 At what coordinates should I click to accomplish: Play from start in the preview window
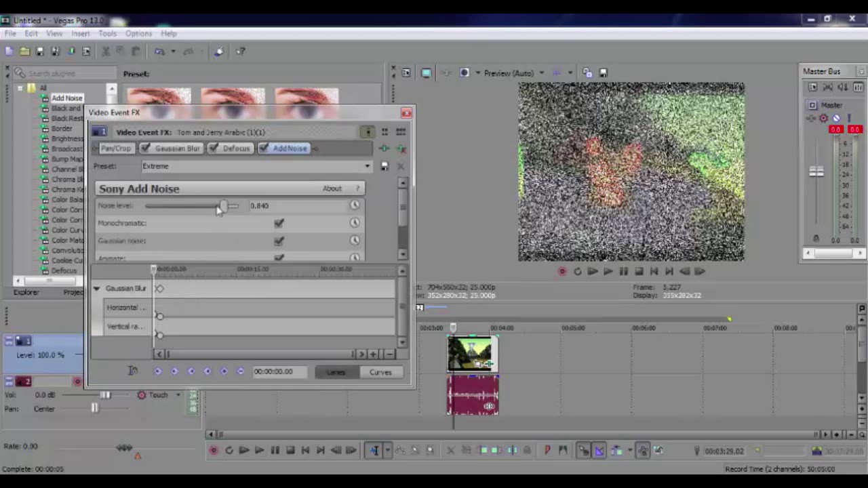593,271
